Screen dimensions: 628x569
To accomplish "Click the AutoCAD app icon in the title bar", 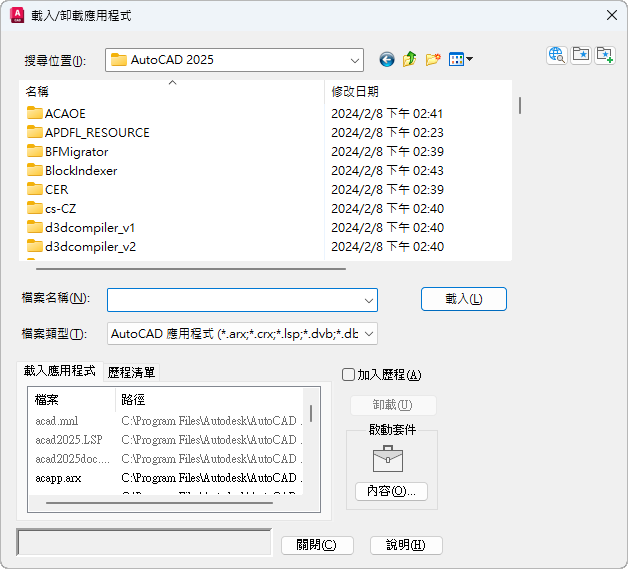I will (x=17, y=16).
